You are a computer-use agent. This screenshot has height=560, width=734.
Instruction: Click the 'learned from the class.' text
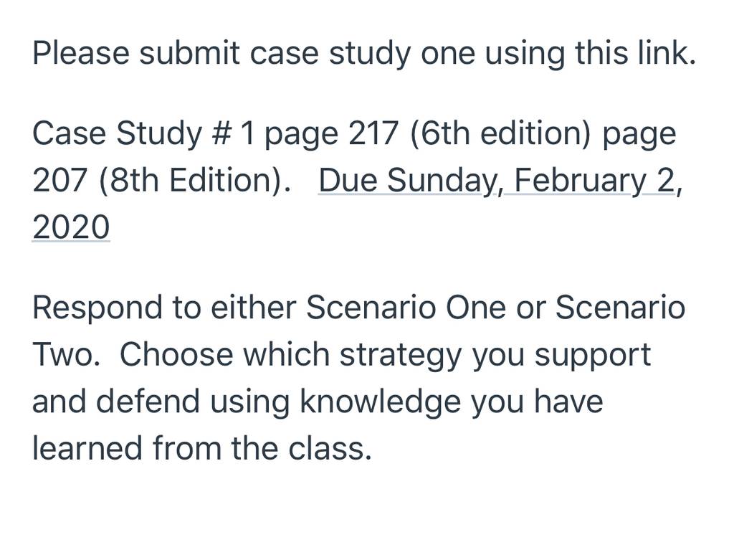point(201,448)
